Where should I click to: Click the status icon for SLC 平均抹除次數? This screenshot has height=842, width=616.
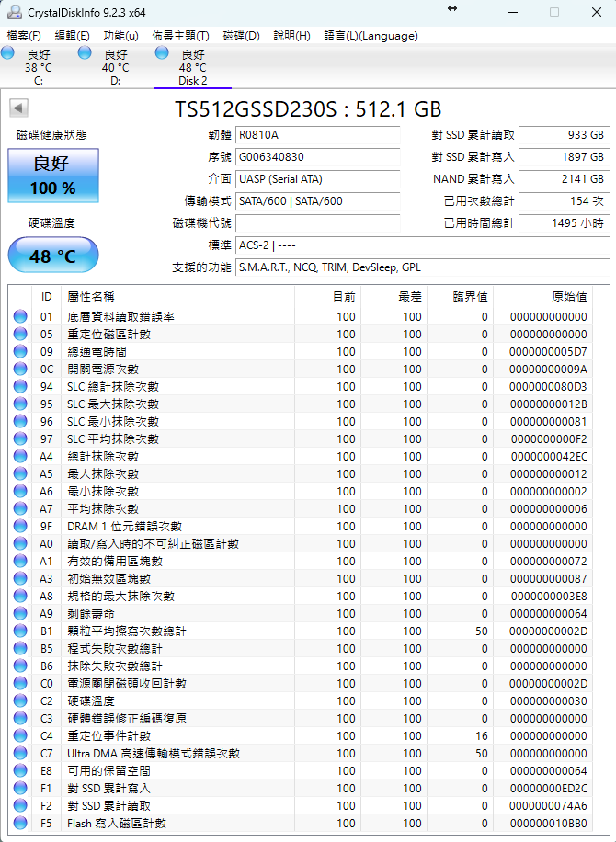pyautogui.click(x=20, y=438)
